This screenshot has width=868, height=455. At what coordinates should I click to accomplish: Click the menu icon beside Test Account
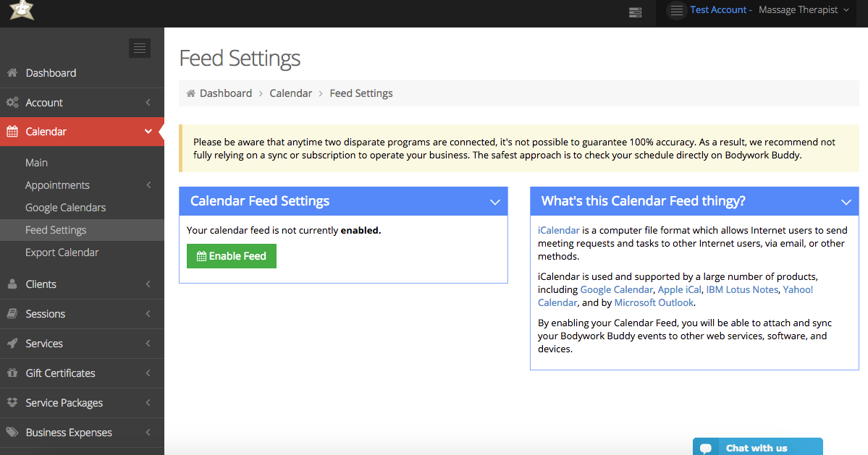(x=676, y=10)
